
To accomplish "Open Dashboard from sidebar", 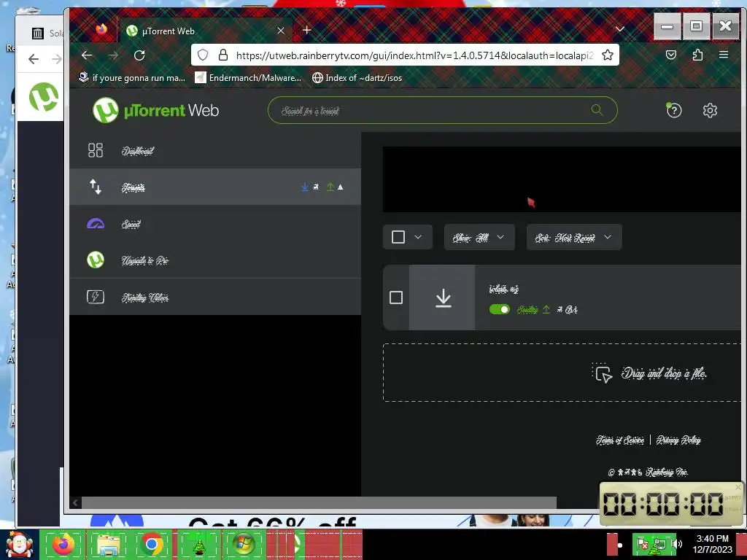I will (215, 150).
